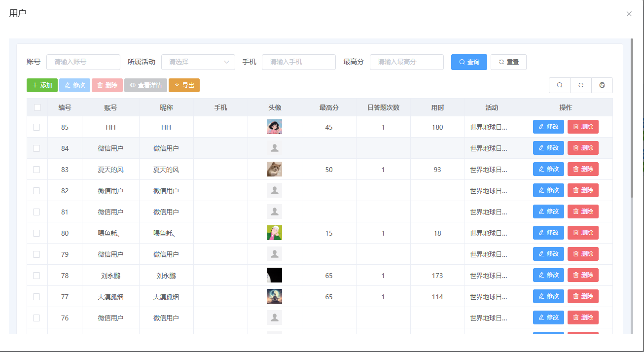The image size is (644, 352).
Task: Click 删除 on row number 80 喂鱼耗、
Action: tap(583, 233)
